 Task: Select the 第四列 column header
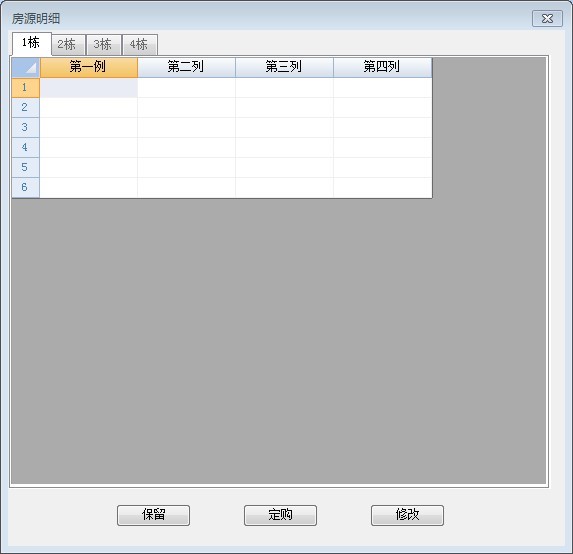pos(383,67)
